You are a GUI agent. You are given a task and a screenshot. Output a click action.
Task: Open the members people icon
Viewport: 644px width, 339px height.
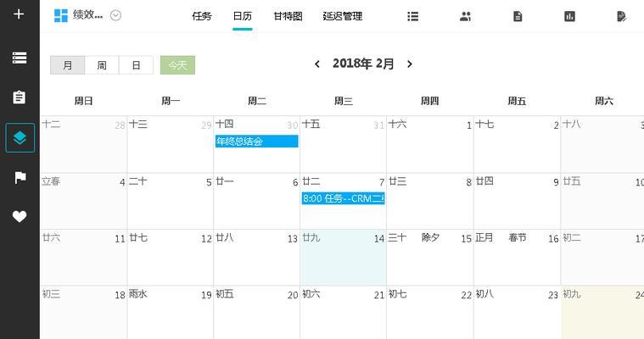465,16
